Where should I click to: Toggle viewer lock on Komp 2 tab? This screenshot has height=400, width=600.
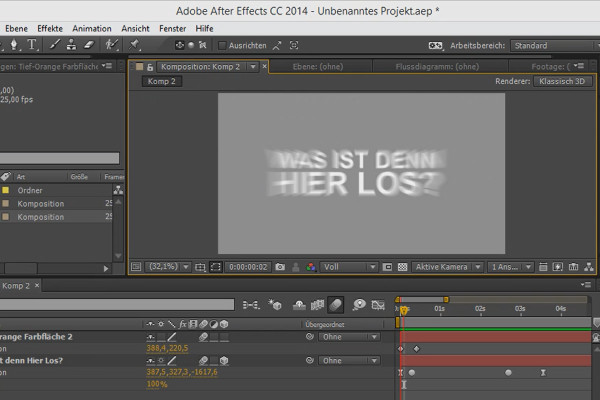(150, 67)
